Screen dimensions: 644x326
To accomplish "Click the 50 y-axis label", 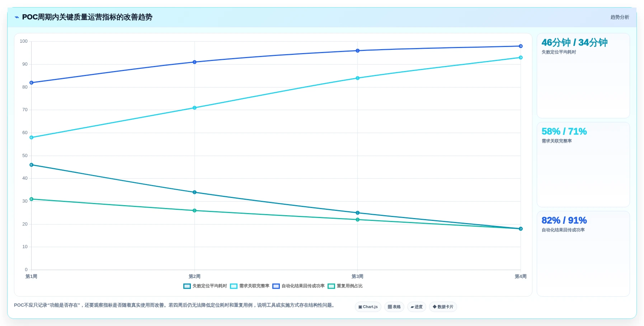I will (x=25, y=156).
